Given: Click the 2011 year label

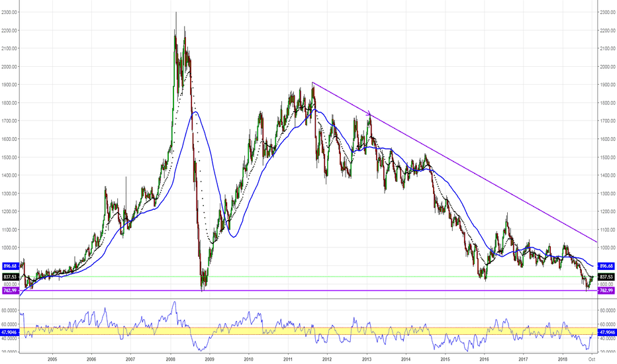Looking at the screenshot, I should [x=287, y=359].
